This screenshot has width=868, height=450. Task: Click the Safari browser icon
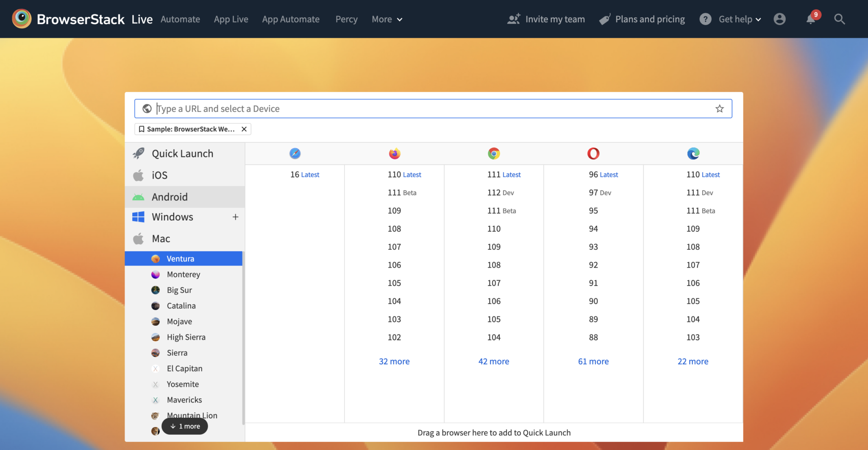click(x=295, y=154)
